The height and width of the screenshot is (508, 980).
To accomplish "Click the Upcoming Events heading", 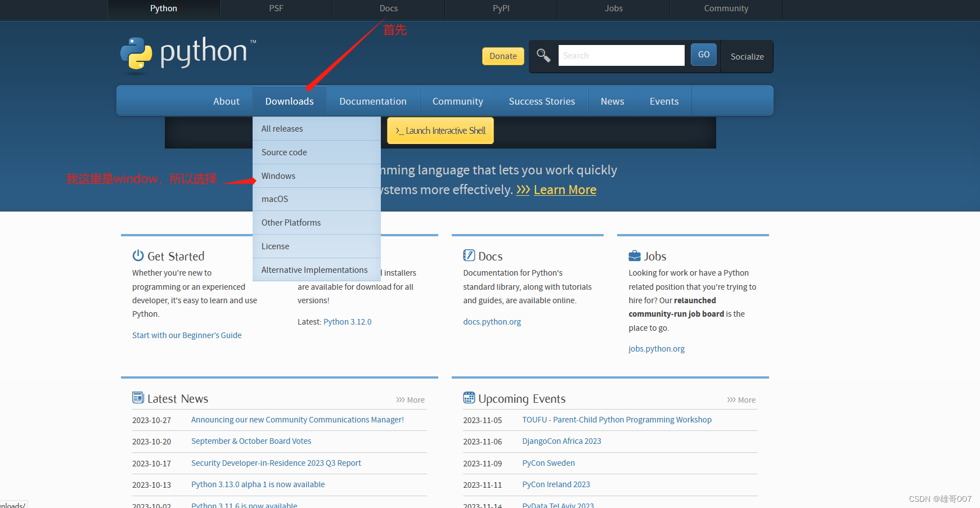I will (522, 399).
